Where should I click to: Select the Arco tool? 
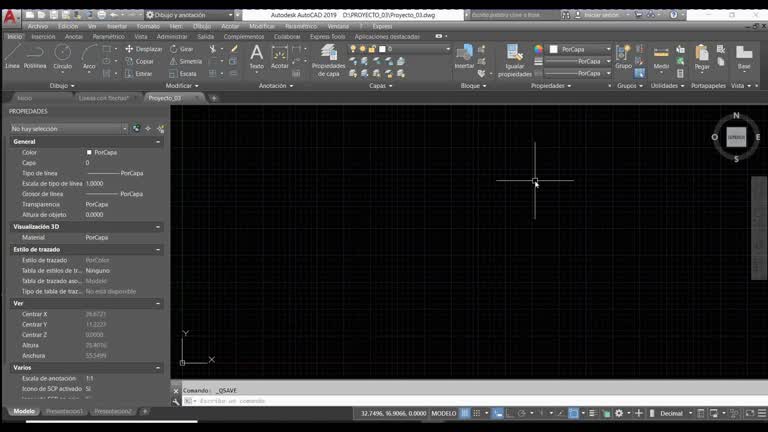(89, 56)
